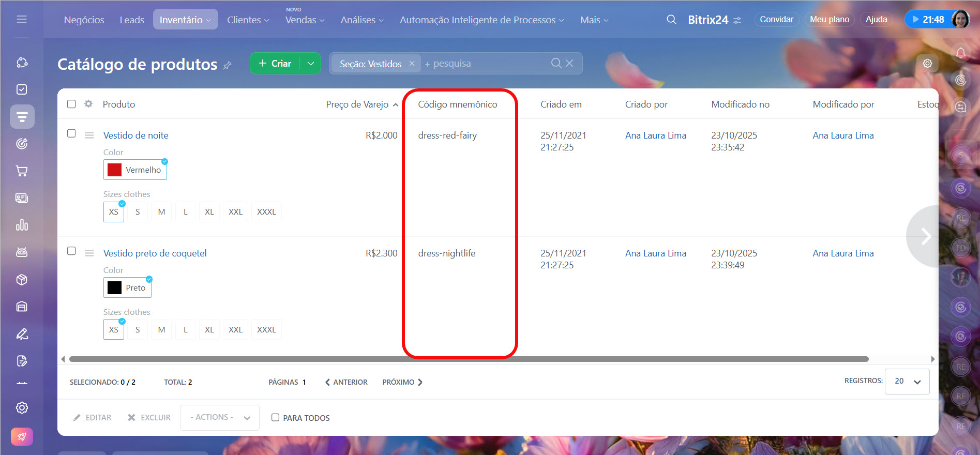Pin the Catálogo de produtos page
The width and height of the screenshot is (980, 455).
[228, 65]
